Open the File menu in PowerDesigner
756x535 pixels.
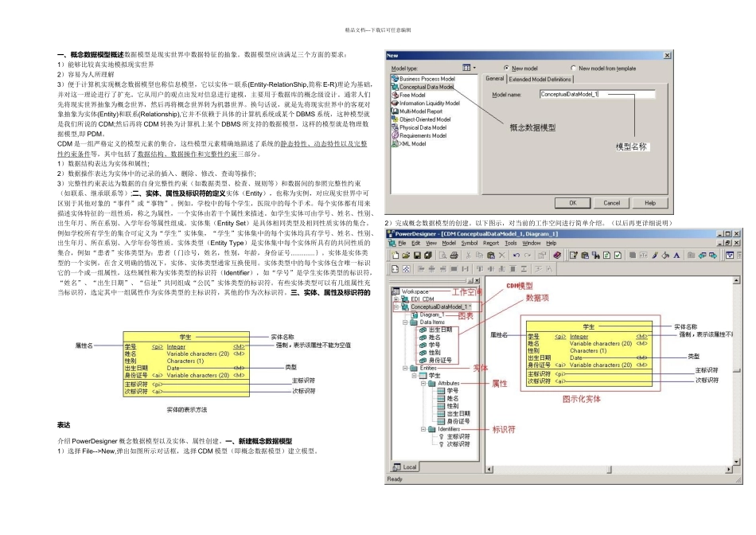pyautogui.click(x=402, y=243)
